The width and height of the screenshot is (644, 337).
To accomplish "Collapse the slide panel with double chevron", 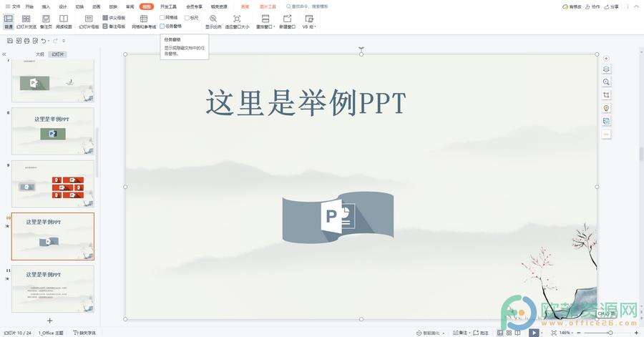I will click(x=4, y=54).
